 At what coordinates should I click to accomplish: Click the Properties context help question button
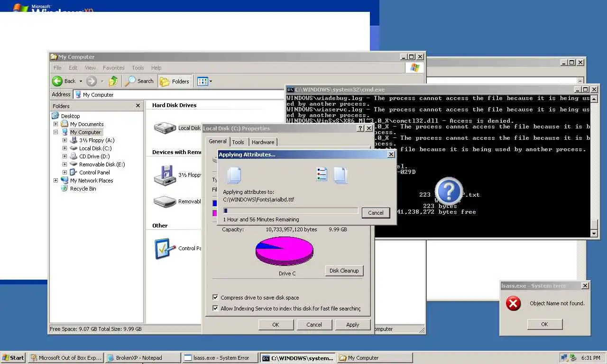361,128
